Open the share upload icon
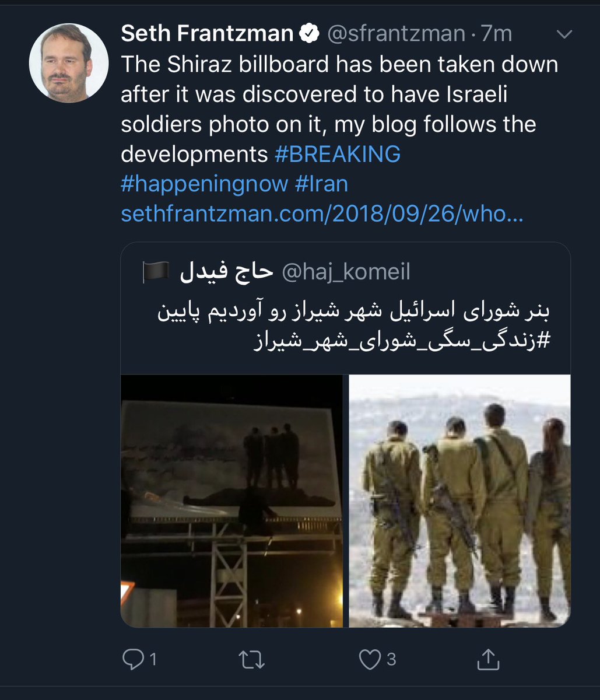This screenshot has height=700, width=600. (x=488, y=659)
